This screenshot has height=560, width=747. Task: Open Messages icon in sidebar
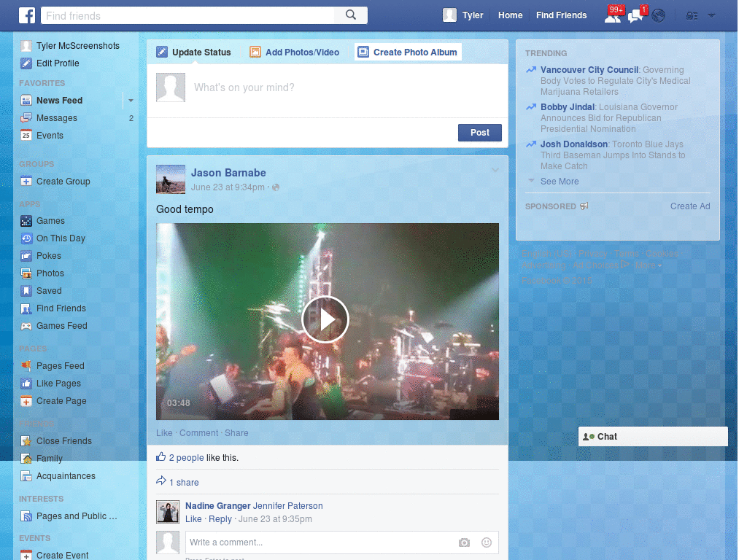point(26,118)
